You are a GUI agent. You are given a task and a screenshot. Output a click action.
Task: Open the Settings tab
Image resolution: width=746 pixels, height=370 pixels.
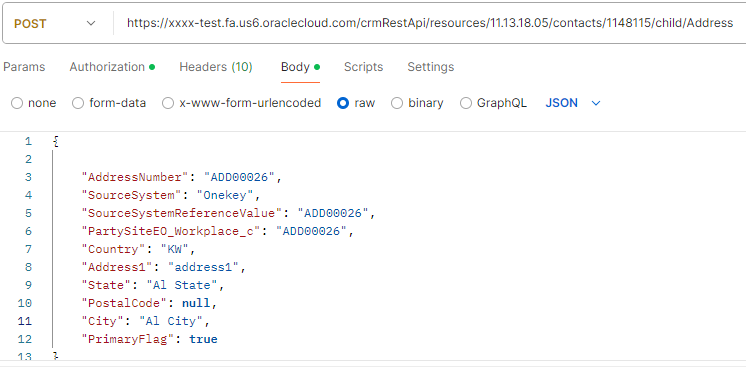coord(431,67)
